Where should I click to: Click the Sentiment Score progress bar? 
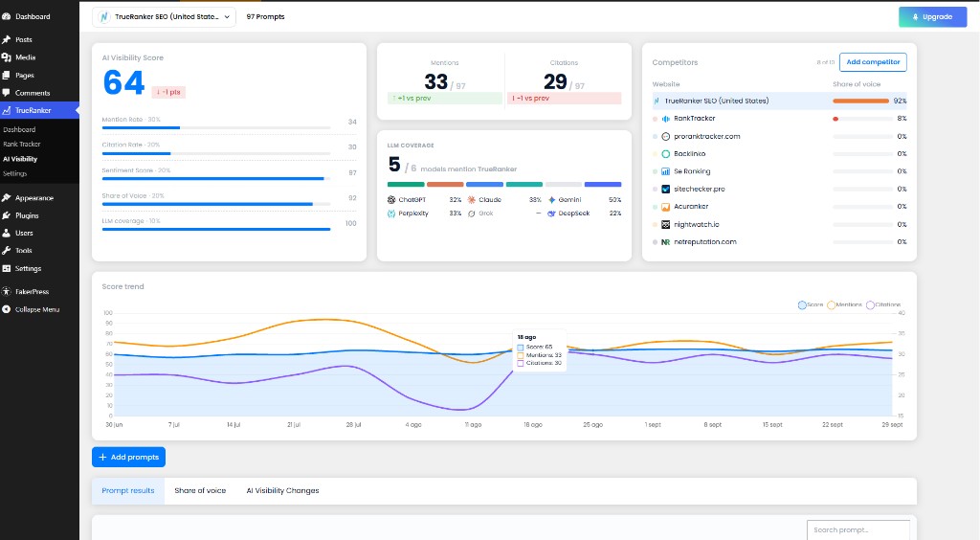216,179
